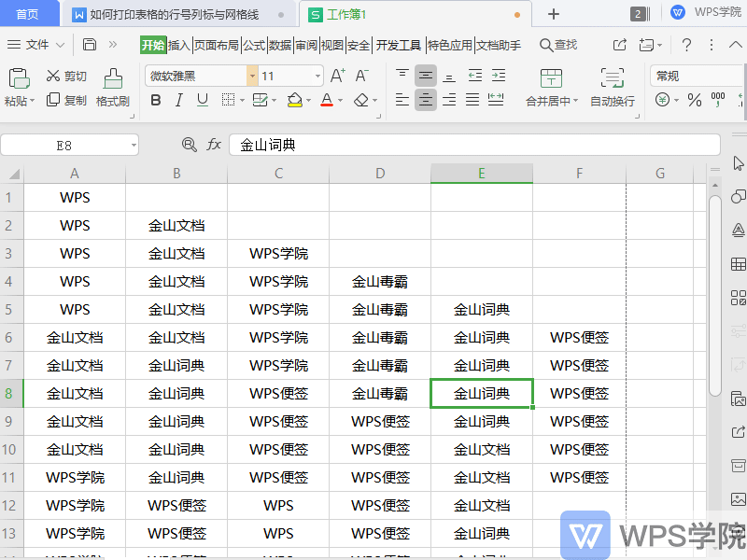Screen dimensions: 747x560
Task: Expand the font size dropdown
Action: (x=317, y=76)
